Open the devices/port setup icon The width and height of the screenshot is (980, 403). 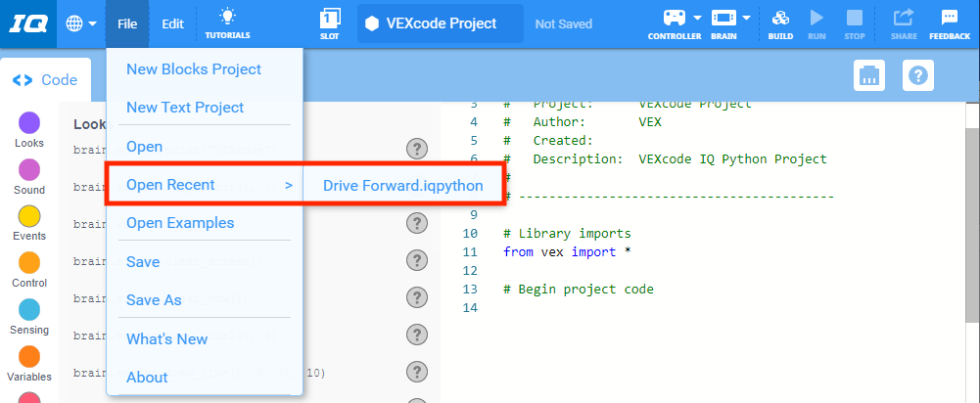[869, 75]
